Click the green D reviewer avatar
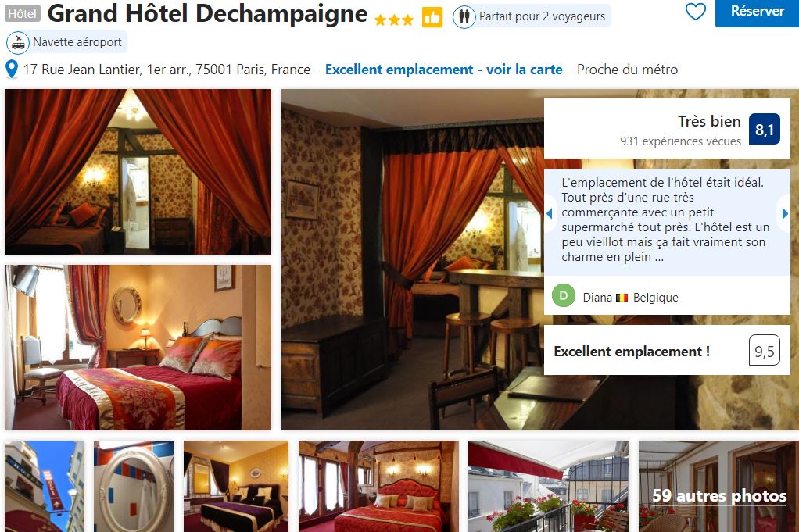The width and height of the screenshot is (799, 532). (564, 296)
